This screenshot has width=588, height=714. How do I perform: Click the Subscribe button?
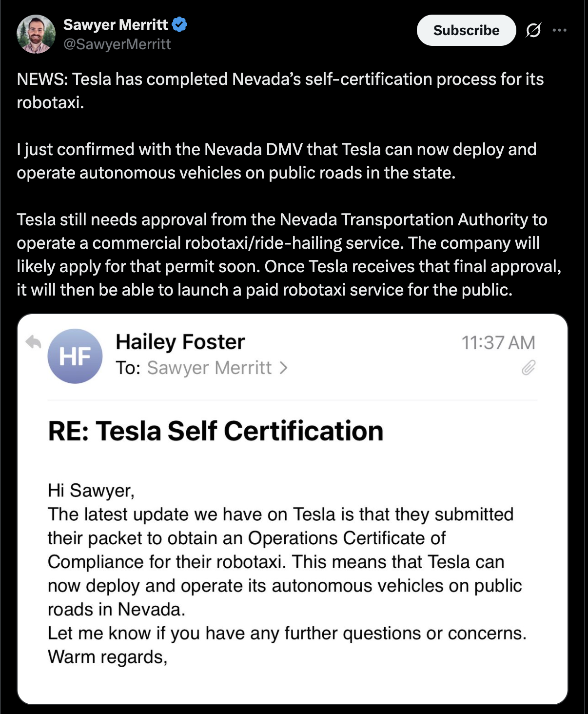[x=466, y=30]
